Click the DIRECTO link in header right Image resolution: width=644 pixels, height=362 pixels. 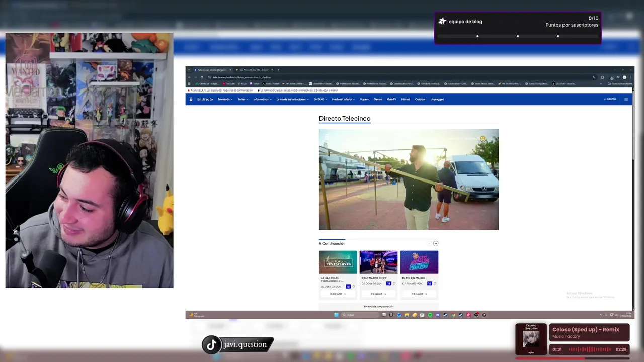click(x=610, y=99)
